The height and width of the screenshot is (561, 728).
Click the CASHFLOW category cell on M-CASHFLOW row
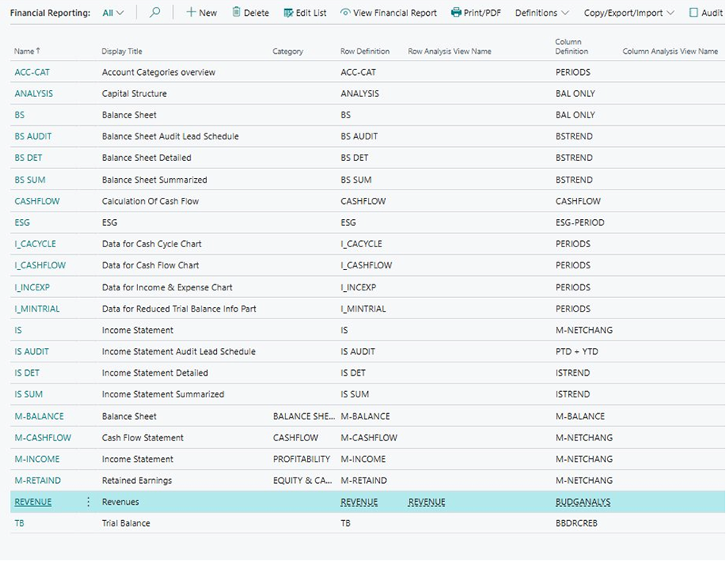tap(295, 438)
